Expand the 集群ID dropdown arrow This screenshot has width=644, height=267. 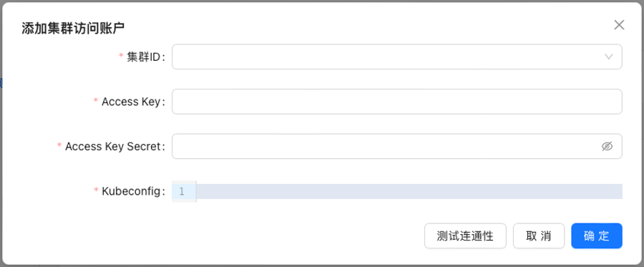609,57
